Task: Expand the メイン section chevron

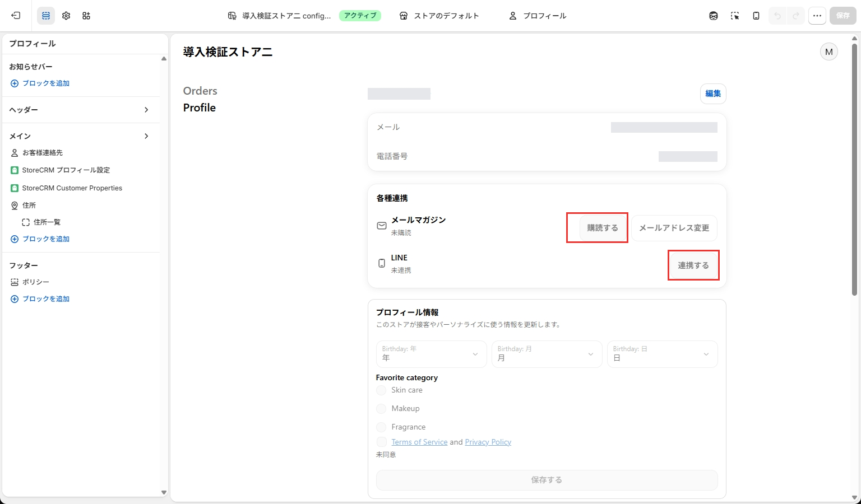Action: [146, 136]
